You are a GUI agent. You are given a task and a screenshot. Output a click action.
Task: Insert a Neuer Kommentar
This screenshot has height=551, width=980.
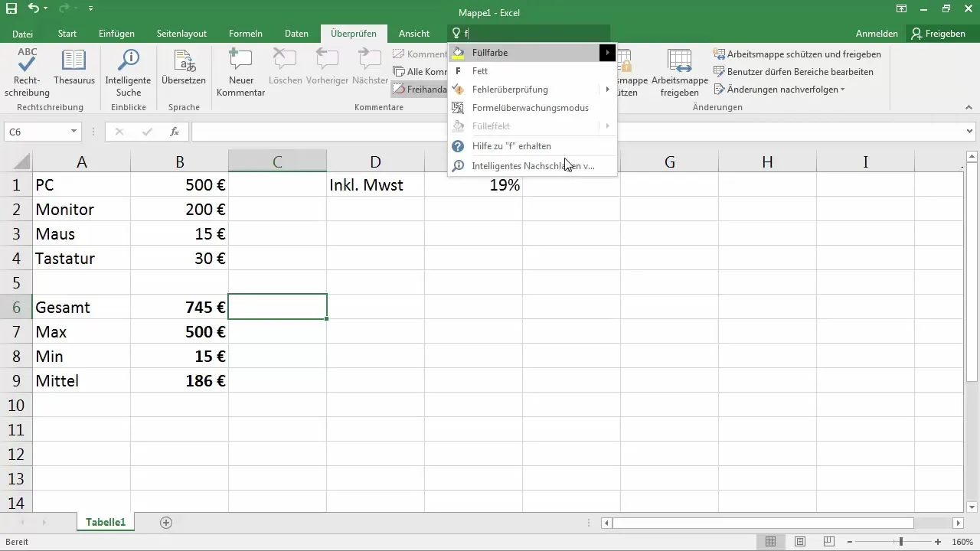click(240, 72)
